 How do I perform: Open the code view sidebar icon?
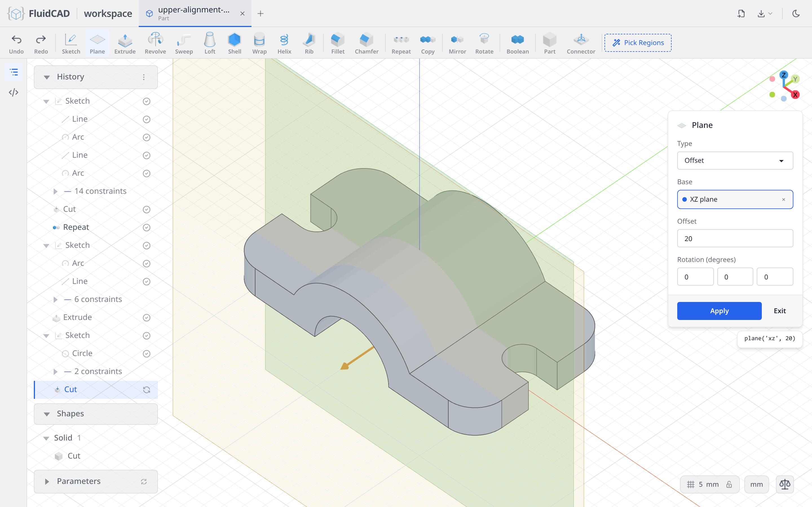tap(14, 93)
